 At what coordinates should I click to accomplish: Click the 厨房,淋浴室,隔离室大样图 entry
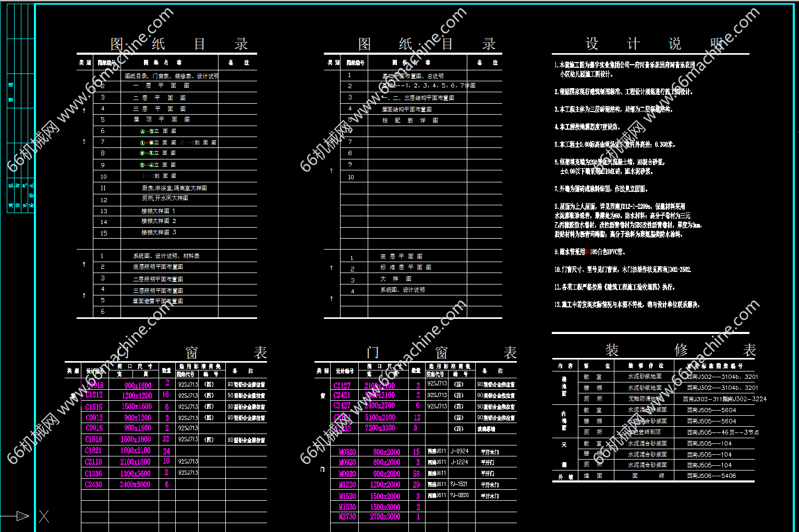[174, 188]
